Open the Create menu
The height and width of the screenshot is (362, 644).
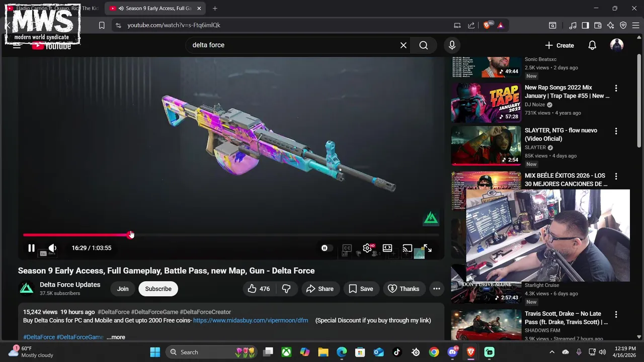click(559, 45)
